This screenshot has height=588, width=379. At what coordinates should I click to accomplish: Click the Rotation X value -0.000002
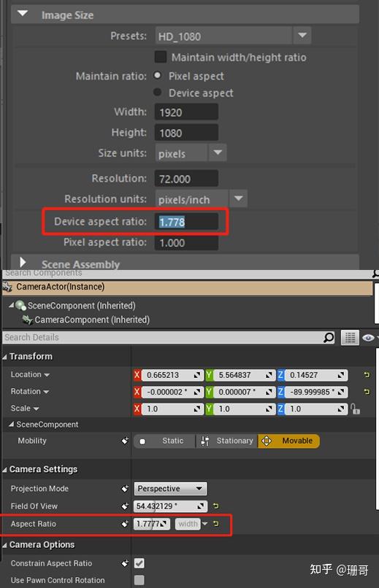(x=172, y=392)
